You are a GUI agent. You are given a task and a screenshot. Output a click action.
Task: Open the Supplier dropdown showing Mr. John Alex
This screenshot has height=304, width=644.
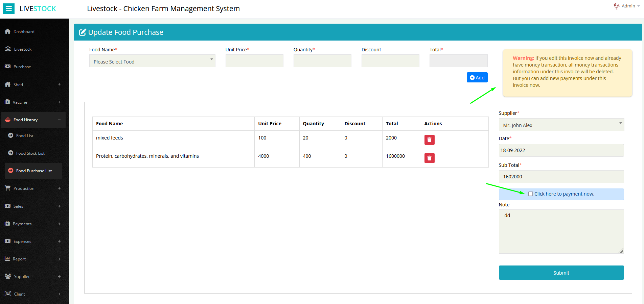(561, 125)
